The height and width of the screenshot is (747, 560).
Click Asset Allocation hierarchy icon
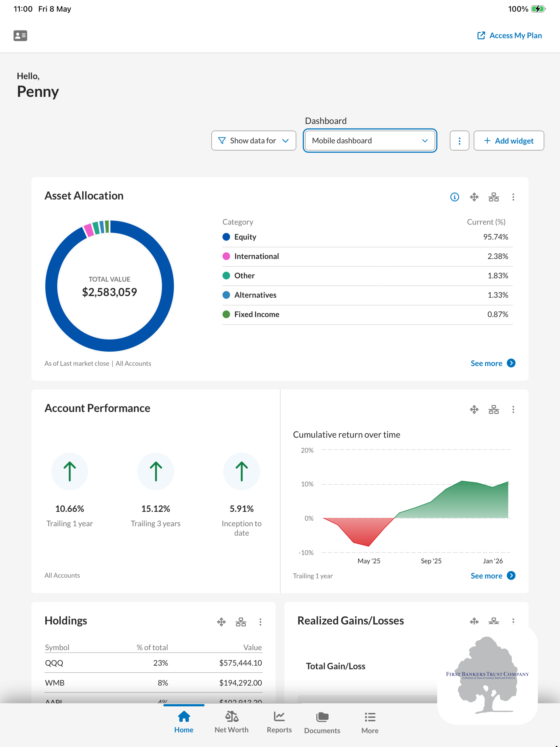pyautogui.click(x=494, y=197)
